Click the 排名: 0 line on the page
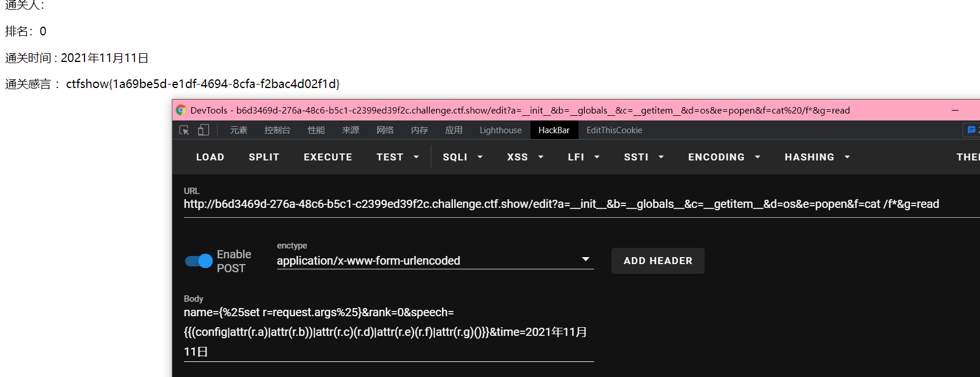The width and height of the screenshot is (980, 377). [25, 31]
